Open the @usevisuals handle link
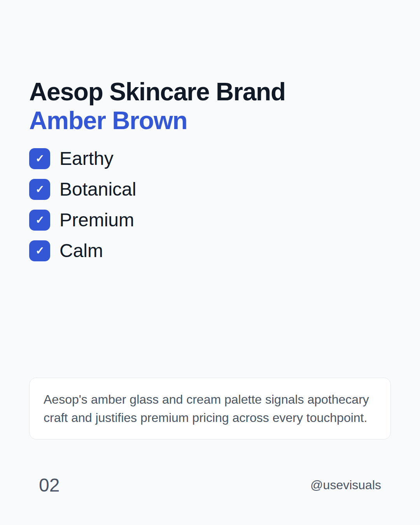The width and height of the screenshot is (420, 525). pyautogui.click(x=346, y=485)
